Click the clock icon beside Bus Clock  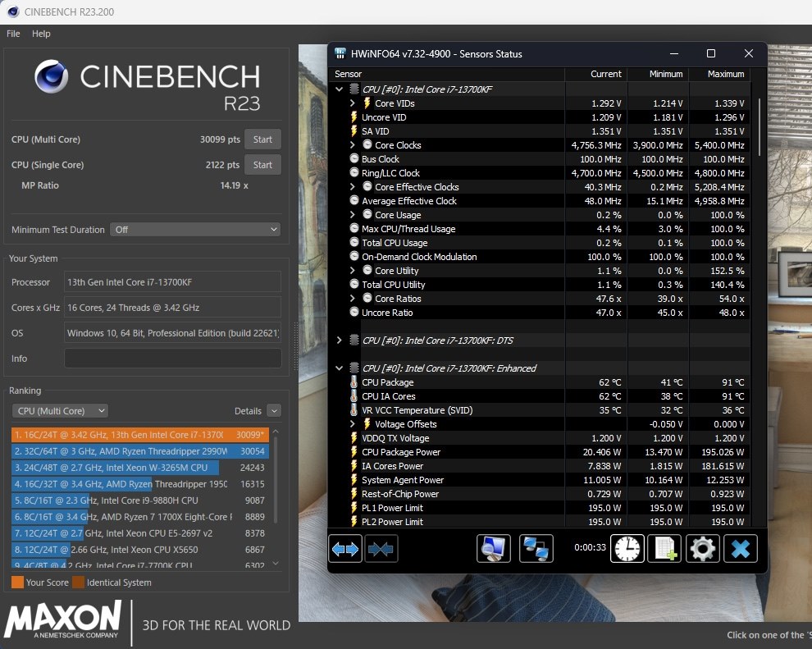[x=354, y=158]
